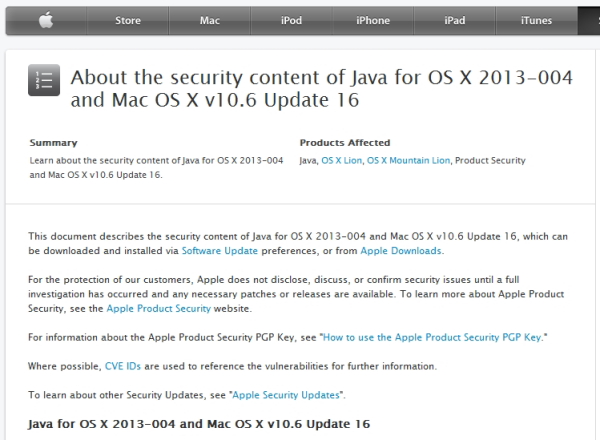Open the iPad navigation tab

click(x=454, y=20)
